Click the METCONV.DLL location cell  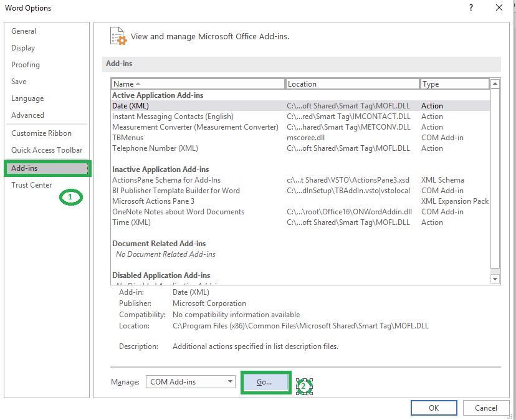point(348,127)
